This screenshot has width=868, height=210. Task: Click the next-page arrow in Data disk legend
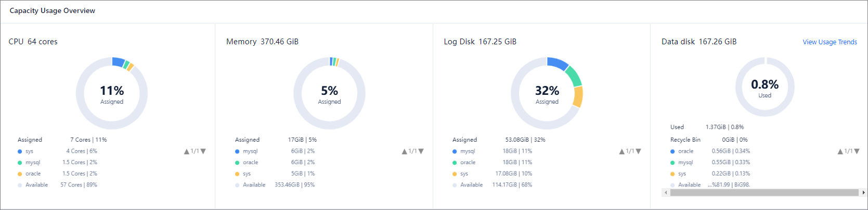click(x=857, y=152)
